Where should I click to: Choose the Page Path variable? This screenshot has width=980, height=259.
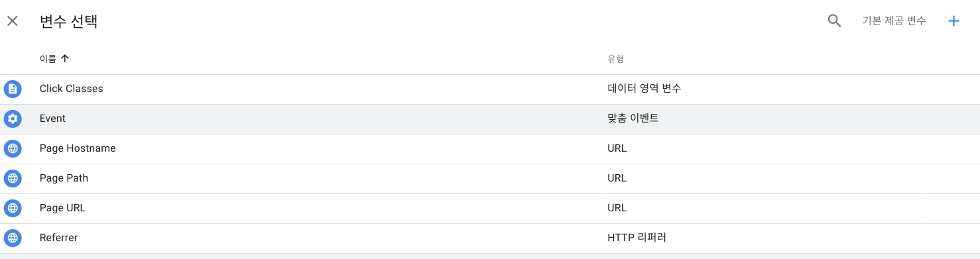click(490, 178)
